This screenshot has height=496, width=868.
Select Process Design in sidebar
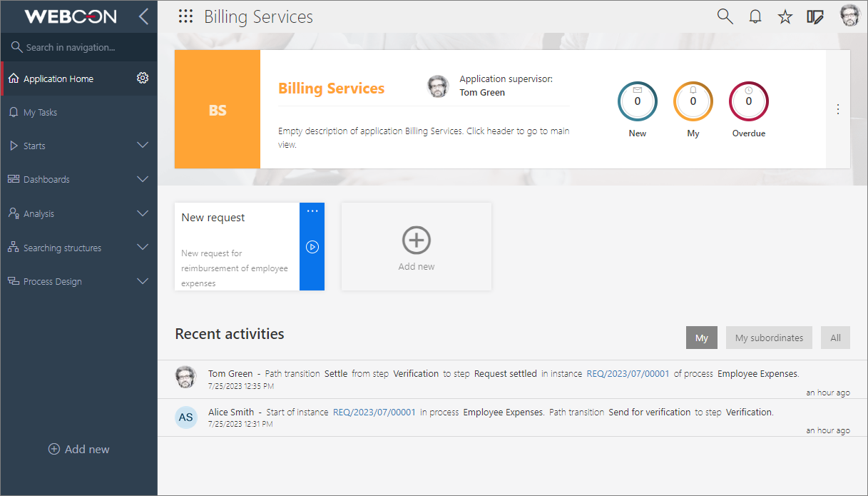pyautogui.click(x=52, y=281)
